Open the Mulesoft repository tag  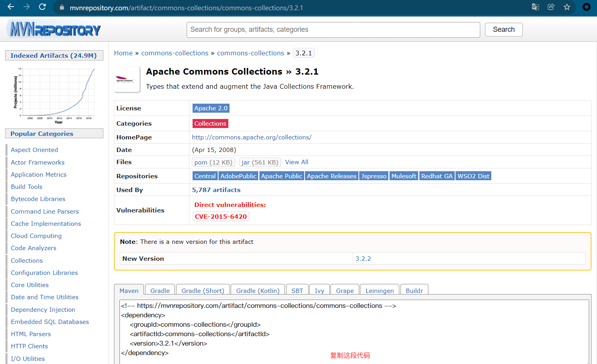404,176
